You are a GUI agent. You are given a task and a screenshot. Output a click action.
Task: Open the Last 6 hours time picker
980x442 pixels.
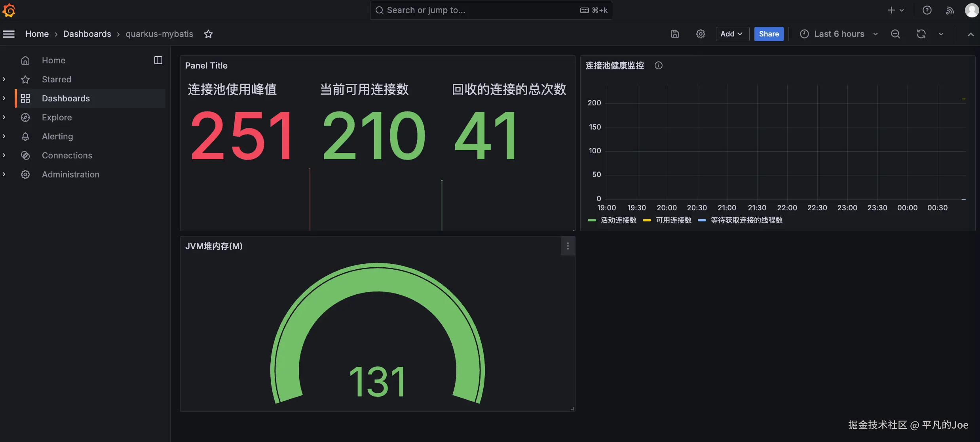click(x=839, y=34)
